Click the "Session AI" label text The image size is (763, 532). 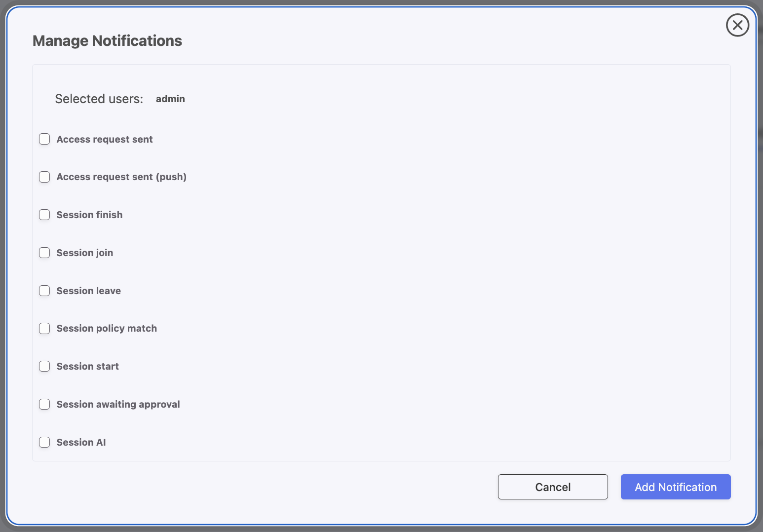click(81, 443)
